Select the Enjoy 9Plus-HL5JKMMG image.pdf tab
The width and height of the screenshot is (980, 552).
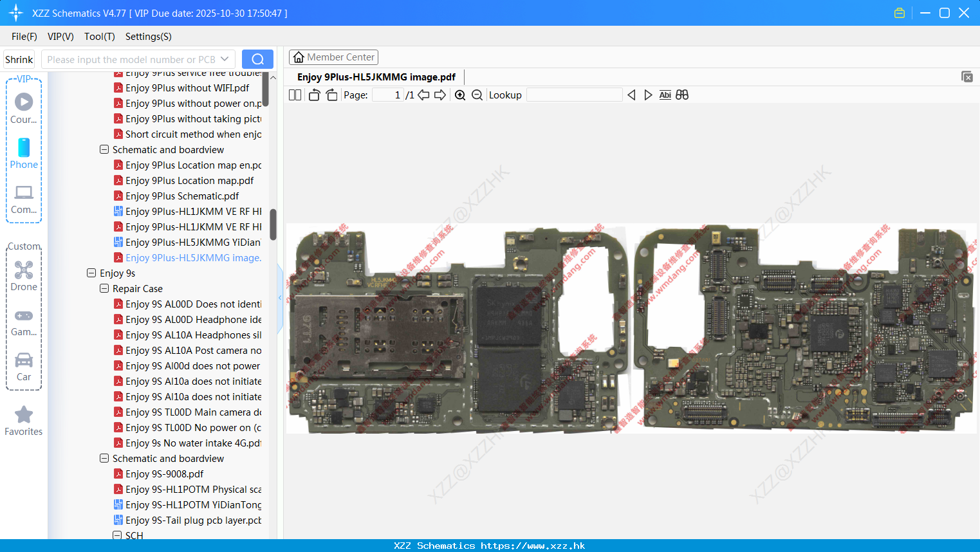[x=376, y=77]
